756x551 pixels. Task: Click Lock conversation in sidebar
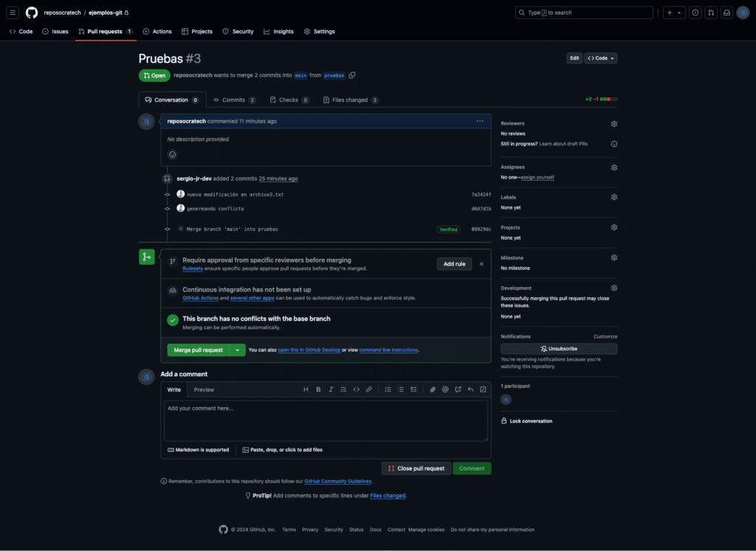click(526, 421)
